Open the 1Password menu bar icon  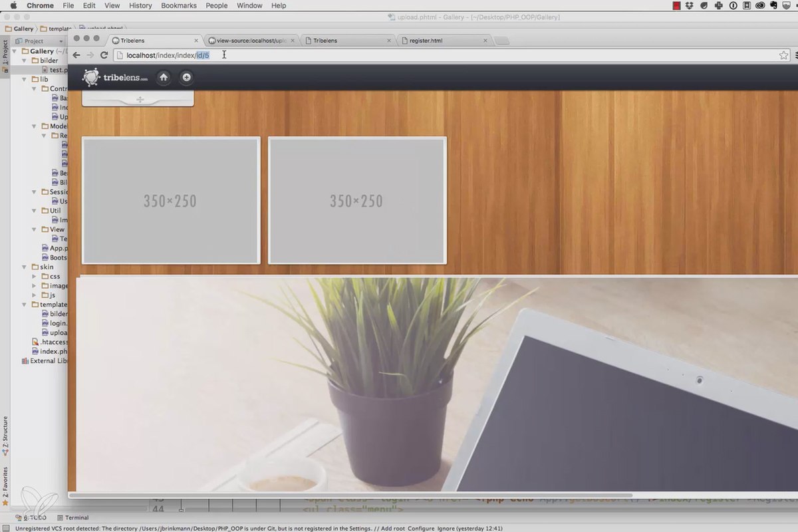pos(733,5)
